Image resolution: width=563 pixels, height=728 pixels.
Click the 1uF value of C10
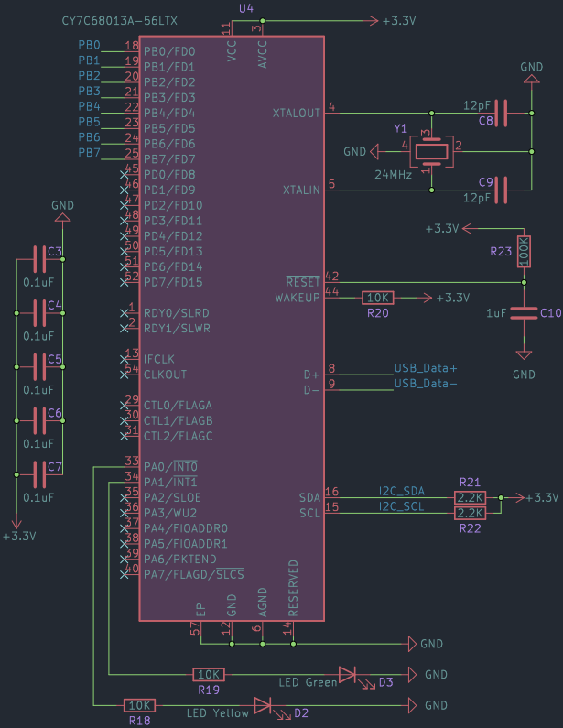(x=495, y=313)
